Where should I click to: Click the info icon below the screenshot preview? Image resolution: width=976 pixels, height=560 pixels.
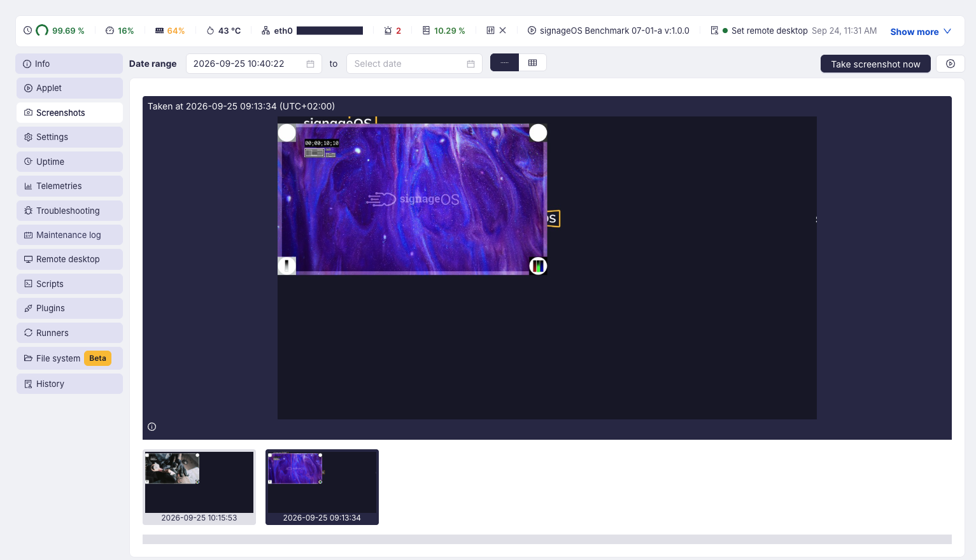152,427
